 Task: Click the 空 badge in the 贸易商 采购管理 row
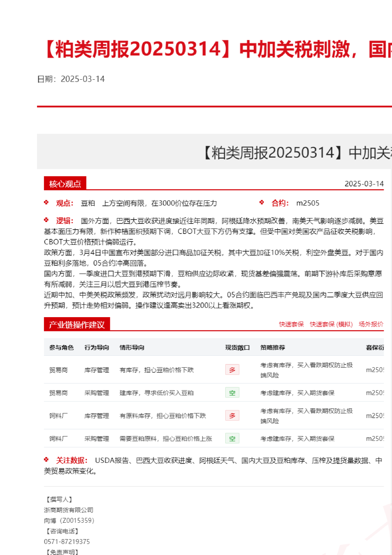232,392
